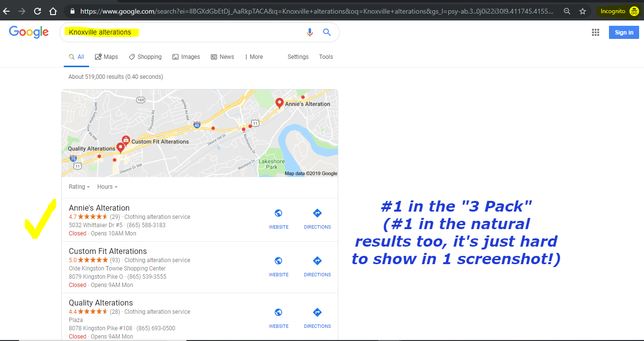Image resolution: width=644 pixels, height=341 pixels.
Task: Expand the Hours filter dropdown
Action: pos(107,187)
